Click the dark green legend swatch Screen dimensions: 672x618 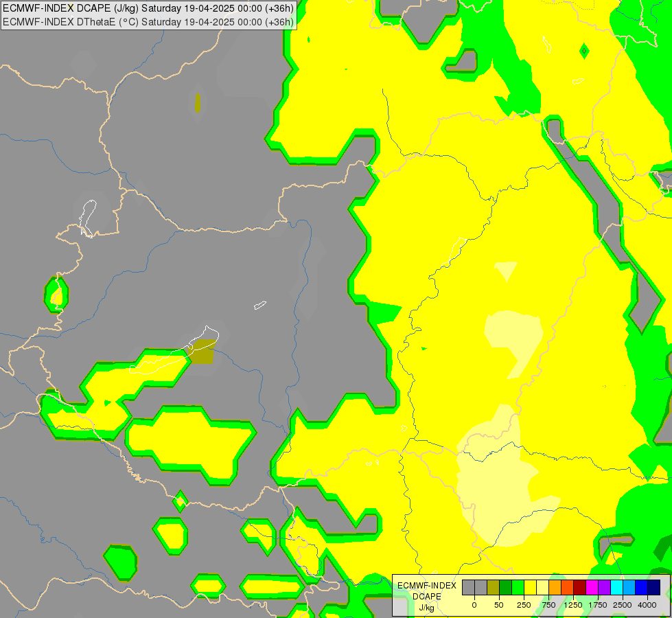[506, 587]
